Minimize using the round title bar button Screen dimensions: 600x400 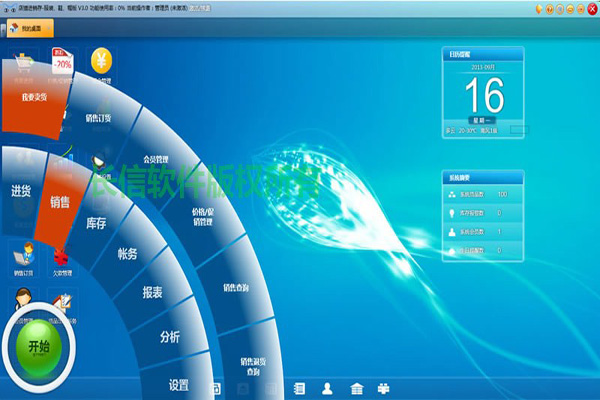[x=570, y=9]
